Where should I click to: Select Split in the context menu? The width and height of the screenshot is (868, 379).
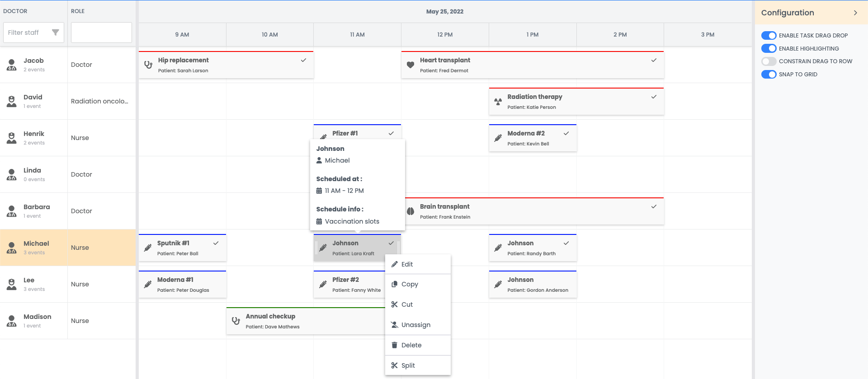point(418,365)
